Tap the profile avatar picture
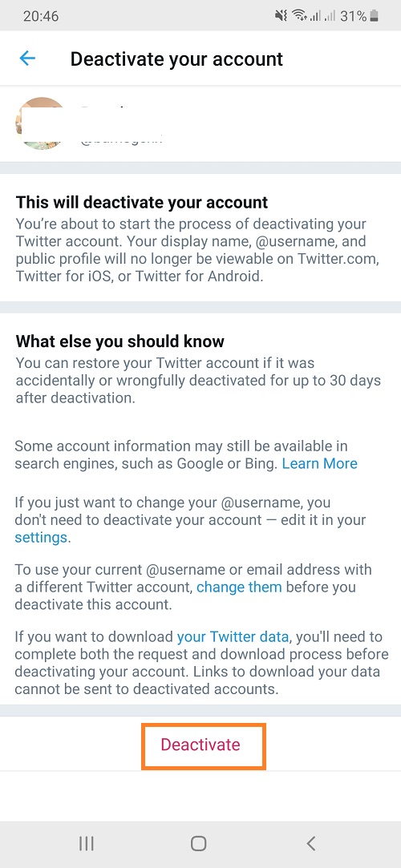Viewport: 401px width, 868px height. click(42, 123)
